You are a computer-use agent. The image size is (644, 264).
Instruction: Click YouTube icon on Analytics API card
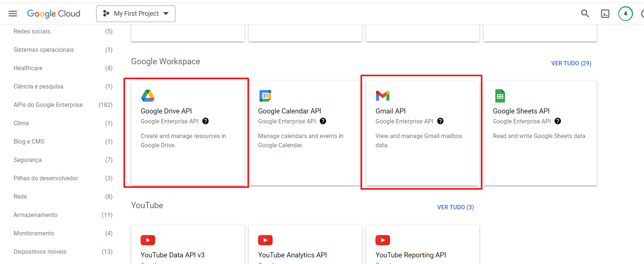(265, 240)
